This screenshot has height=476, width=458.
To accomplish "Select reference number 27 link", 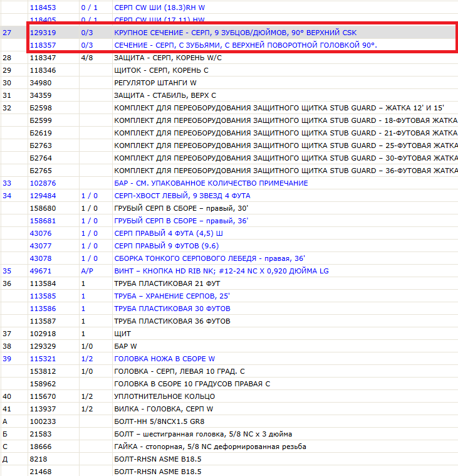I will click(x=7, y=33).
